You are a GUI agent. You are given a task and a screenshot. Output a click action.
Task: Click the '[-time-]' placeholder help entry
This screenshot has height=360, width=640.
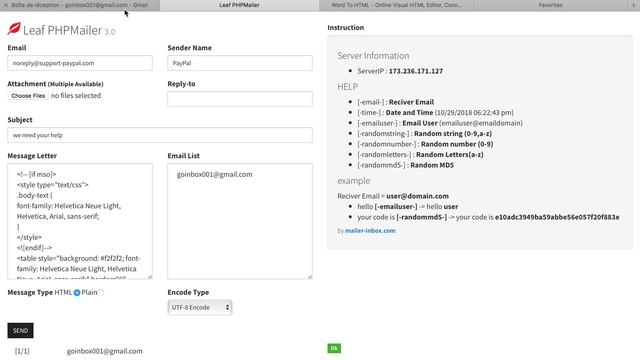436,113
